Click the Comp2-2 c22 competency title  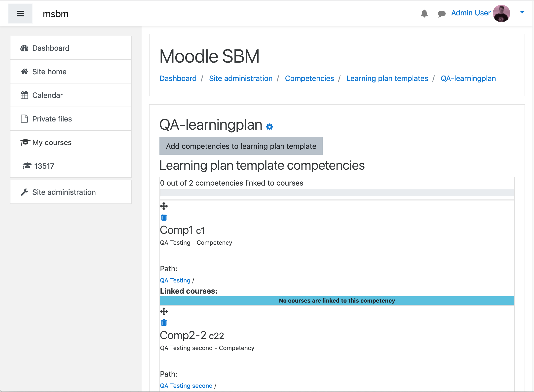192,335
